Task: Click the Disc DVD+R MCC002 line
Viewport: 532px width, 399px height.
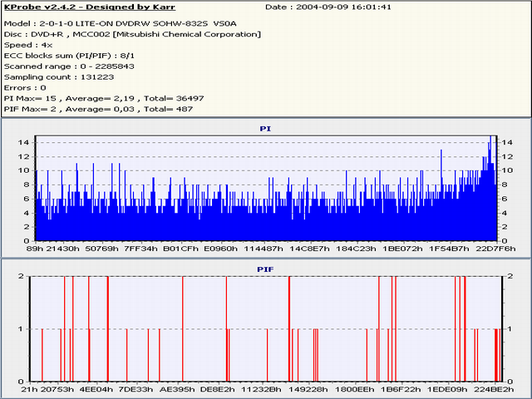Action: click(x=132, y=34)
